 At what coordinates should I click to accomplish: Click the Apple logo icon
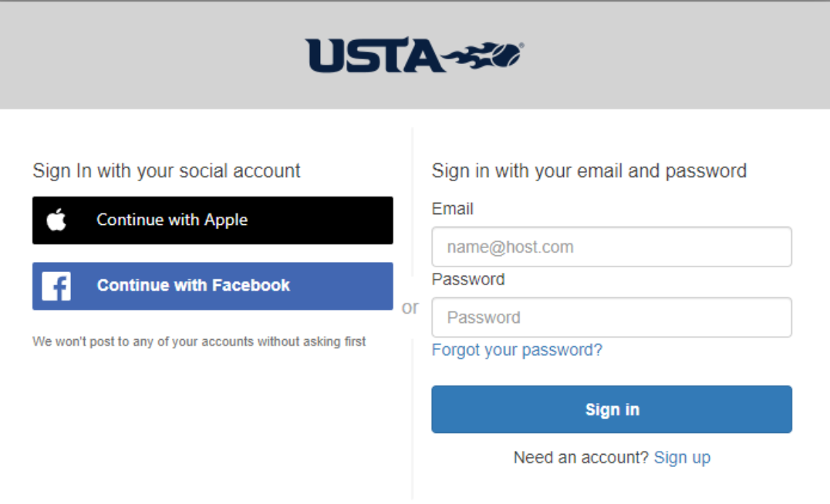[x=56, y=220]
